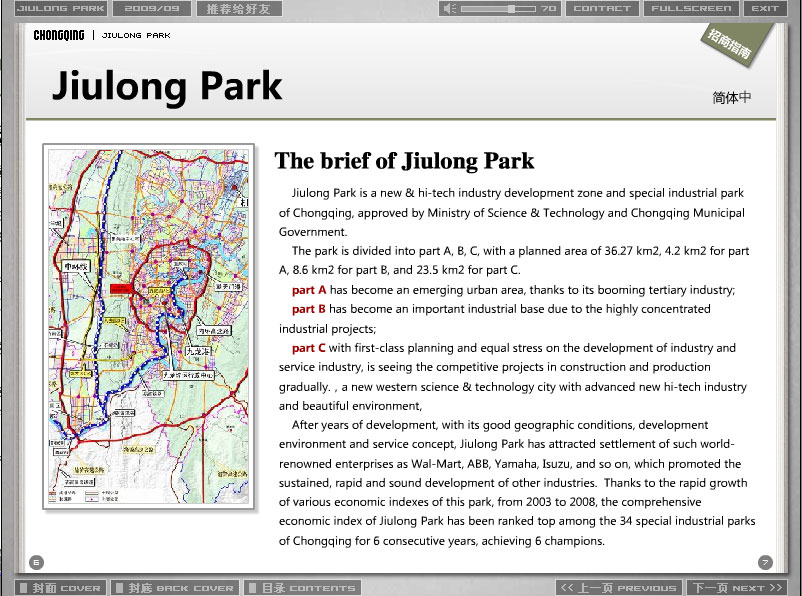802x596 pixels.
Task: Click the Jiulong Park breadcrumb beside Chongqing
Action: click(136, 35)
